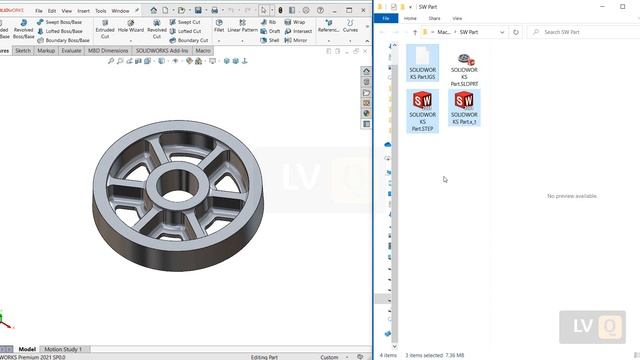Open the File menu in SOLIDWORKS
Viewport: 640px width, 360px height.
(39, 11)
